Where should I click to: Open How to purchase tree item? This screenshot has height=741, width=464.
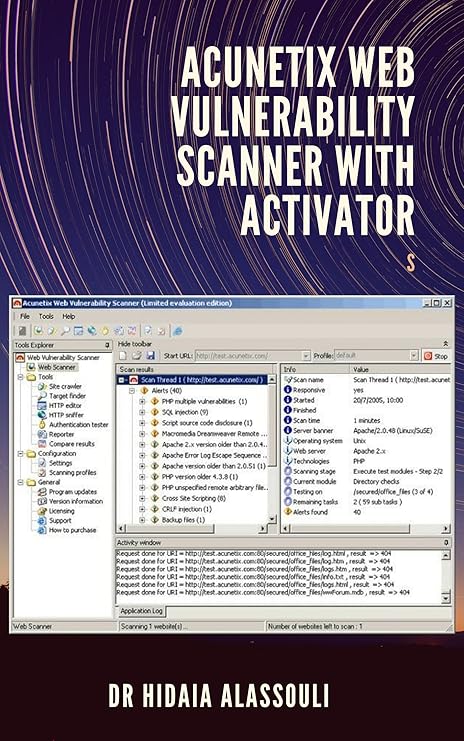pyautogui.click(x=72, y=530)
